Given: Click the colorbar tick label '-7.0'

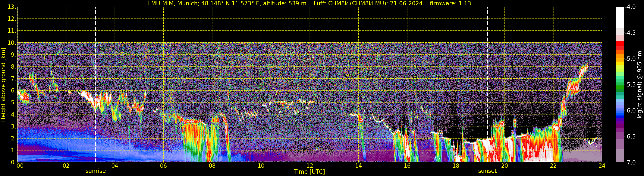Looking at the screenshot, I should (630, 163).
